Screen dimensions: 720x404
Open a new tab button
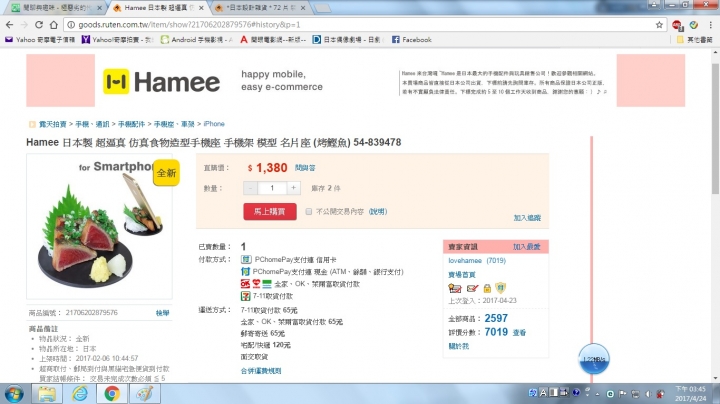pos(322,8)
